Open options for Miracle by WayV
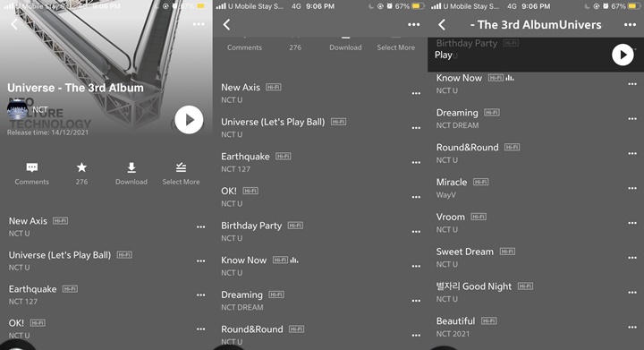Viewport: 644px width, 350px height. [632, 188]
